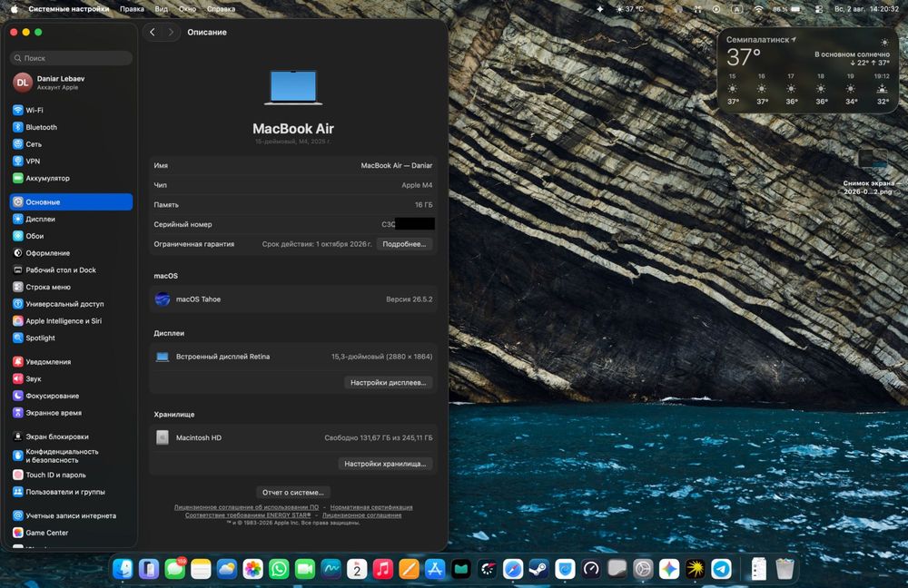908x588 pixels.
Task: Open the Семипалатинск weather widget
Action: coord(808,70)
